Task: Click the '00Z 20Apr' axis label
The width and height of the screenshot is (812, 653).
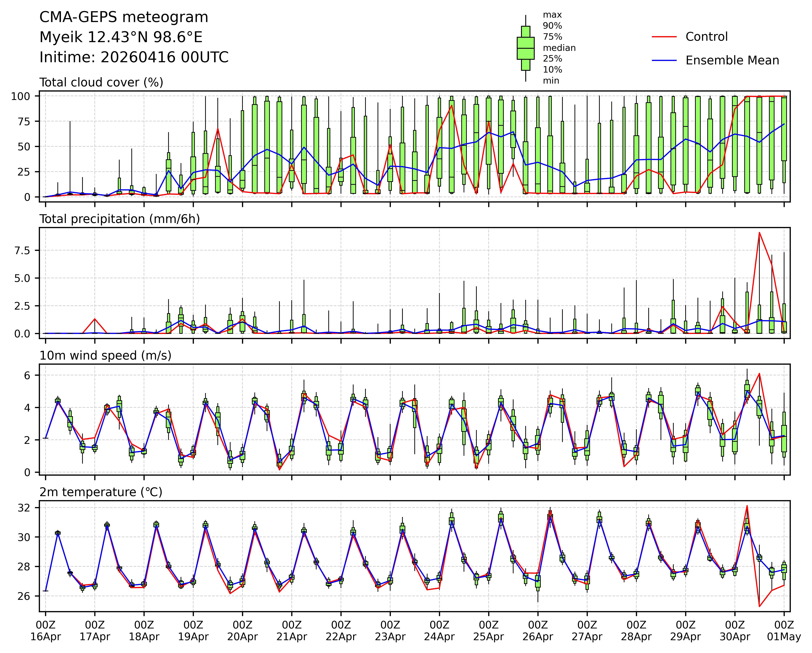Action: point(242,631)
